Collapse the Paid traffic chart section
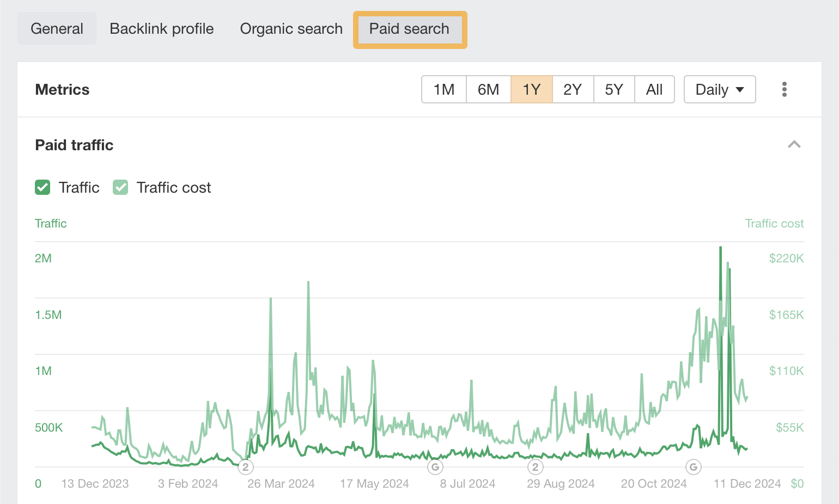 tap(794, 145)
